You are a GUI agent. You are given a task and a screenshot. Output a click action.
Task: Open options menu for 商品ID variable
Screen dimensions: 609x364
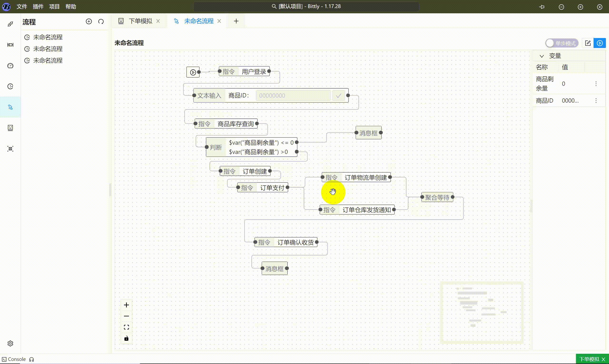click(x=596, y=101)
